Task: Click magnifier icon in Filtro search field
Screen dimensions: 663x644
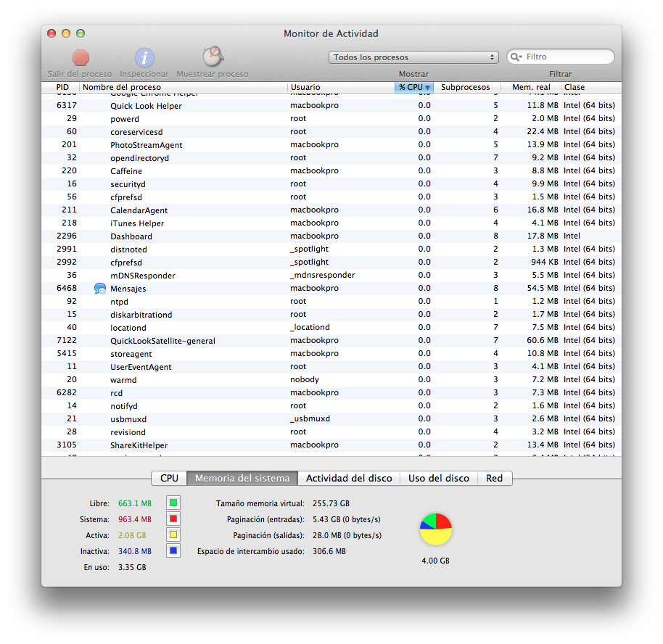Action: pyautogui.click(x=516, y=57)
